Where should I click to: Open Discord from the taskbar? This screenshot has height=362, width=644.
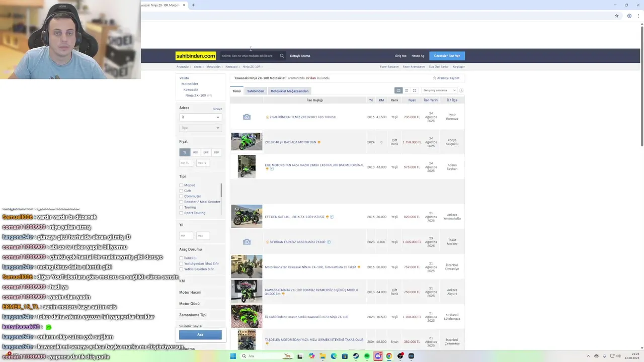point(378,356)
